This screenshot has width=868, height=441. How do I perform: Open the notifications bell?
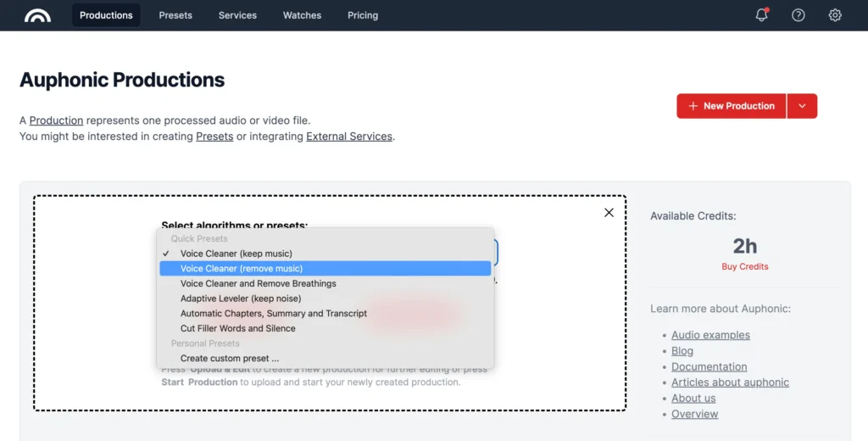pyautogui.click(x=761, y=15)
